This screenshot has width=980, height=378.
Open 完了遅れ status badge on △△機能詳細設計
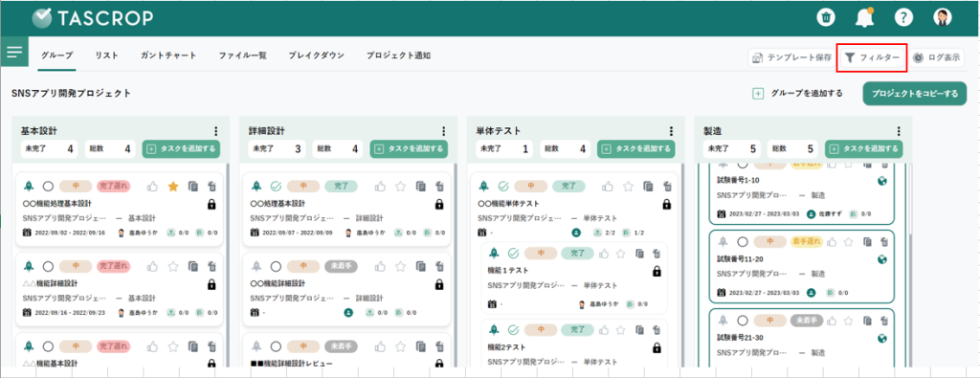click(113, 266)
